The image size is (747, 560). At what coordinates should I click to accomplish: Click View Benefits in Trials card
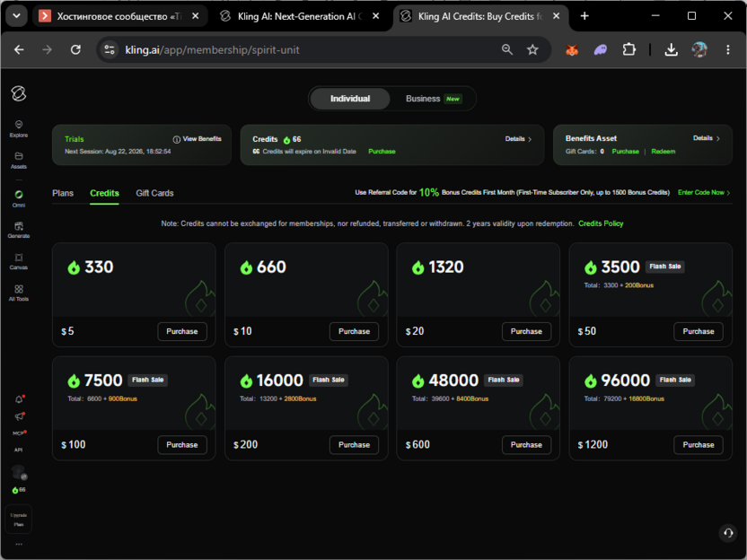pyautogui.click(x=198, y=139)
